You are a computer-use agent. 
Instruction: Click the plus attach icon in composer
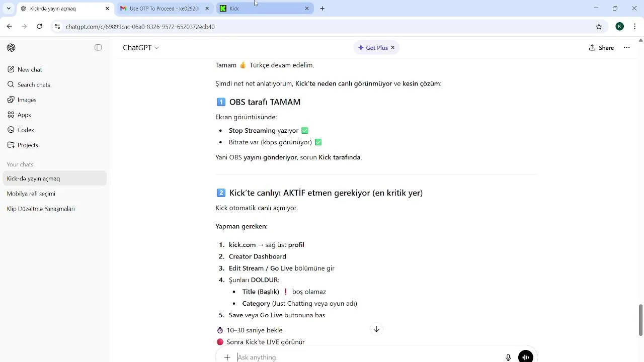tap(227, 357)
